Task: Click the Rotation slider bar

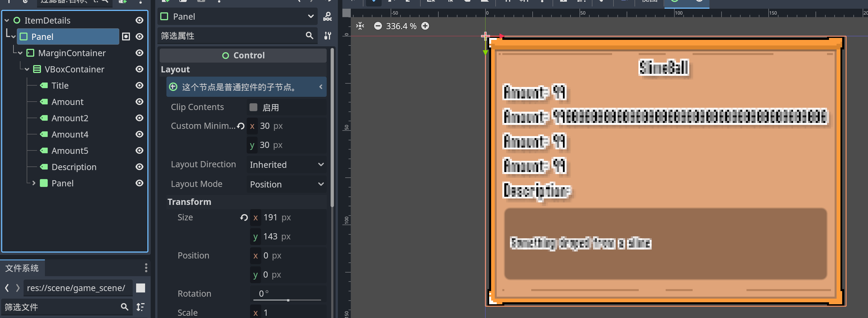Action: pos(287,300)
